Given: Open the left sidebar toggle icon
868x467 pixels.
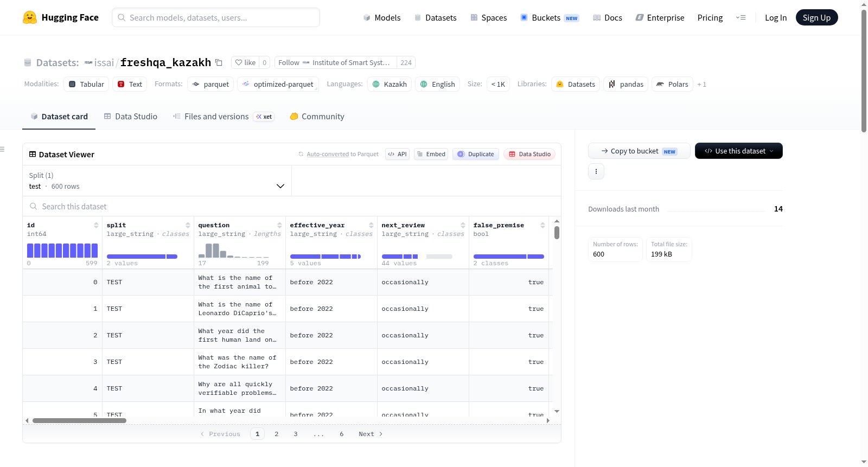Looking at the screenshot, I should (x=2, y=149).
